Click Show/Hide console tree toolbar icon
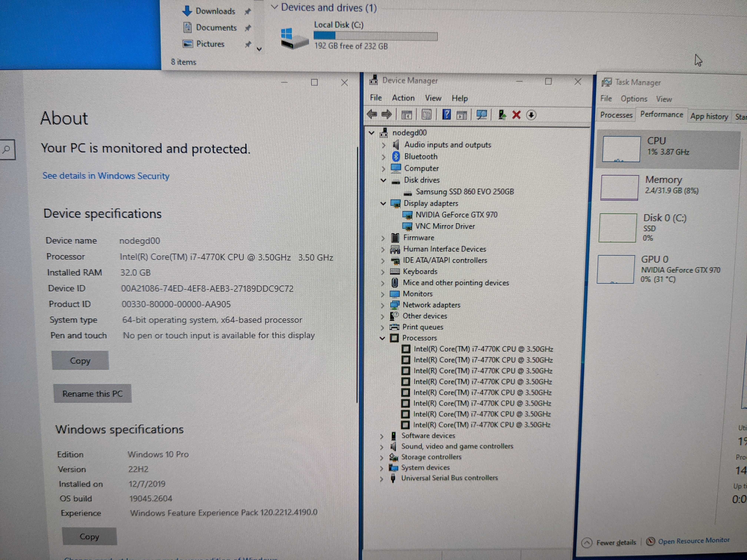This screenshot has width=747, height=560. click(x=407, y=115)
